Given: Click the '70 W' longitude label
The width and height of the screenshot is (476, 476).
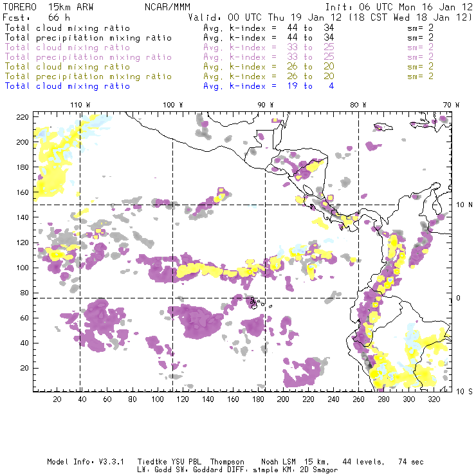Looking at the screenshot, I should (451, 105).
